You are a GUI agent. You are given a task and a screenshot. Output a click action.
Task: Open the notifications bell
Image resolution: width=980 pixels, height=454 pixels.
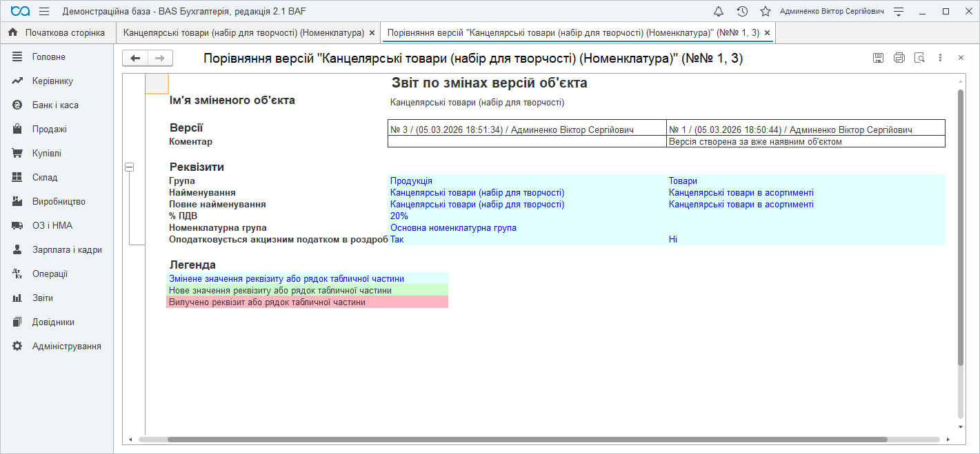(x=719, y=12)
